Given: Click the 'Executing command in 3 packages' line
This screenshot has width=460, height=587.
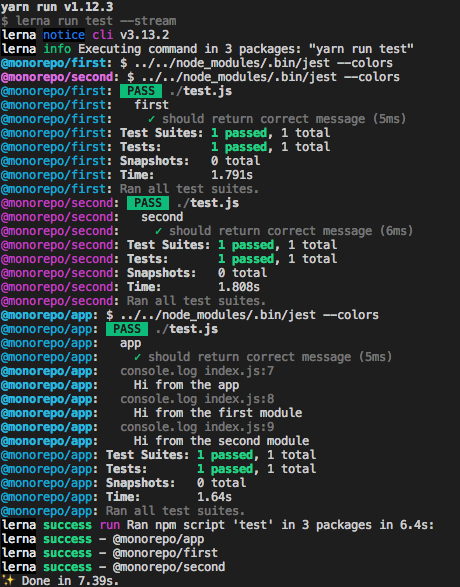Looking at the screenshot, I should pos(207,49).
